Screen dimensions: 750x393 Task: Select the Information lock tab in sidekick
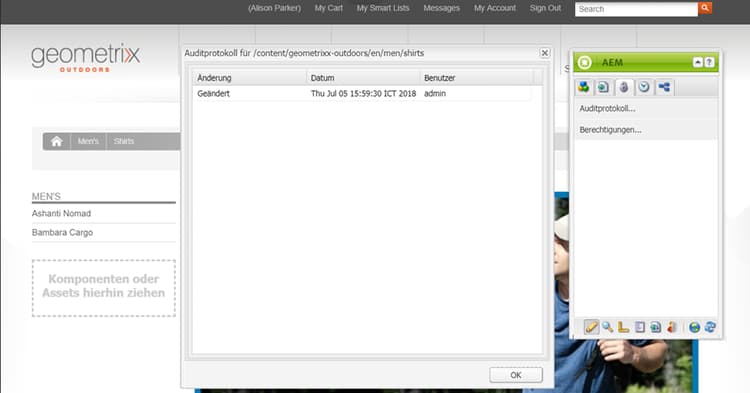[624, 87]
